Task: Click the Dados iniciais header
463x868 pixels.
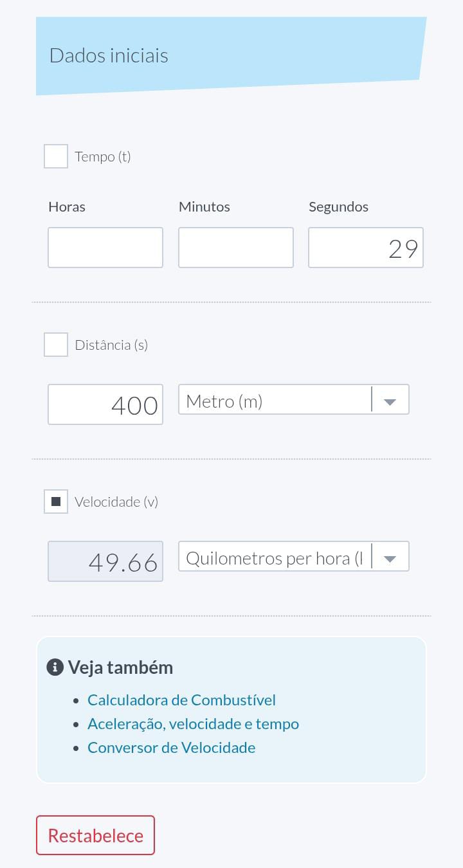Action: pos(109,55)
